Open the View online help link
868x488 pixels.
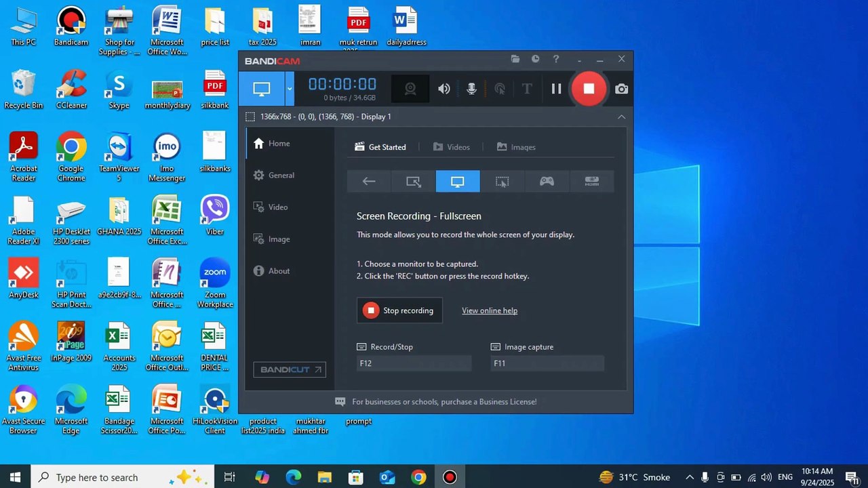click(490, 311)
